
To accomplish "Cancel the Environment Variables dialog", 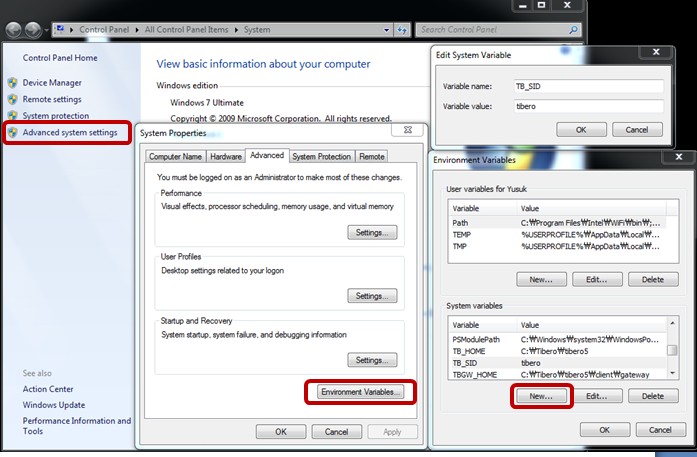I will pos(660,429).
